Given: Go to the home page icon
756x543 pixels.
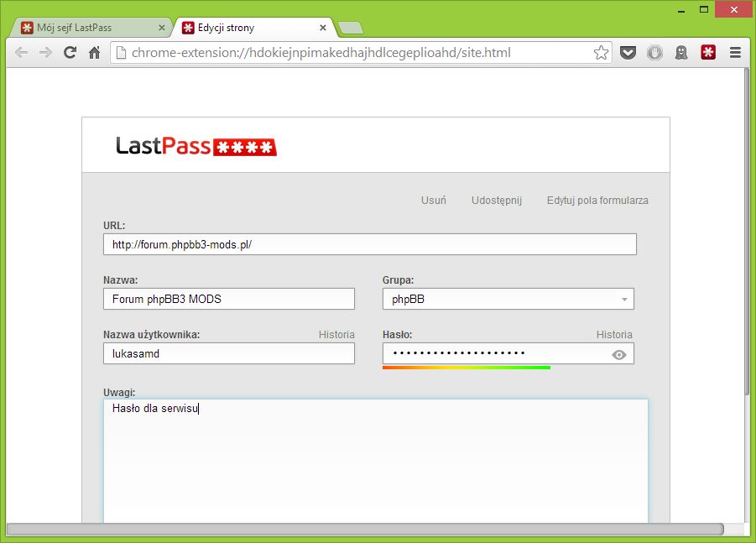Looking at the screenshot, I should [x=95, y=53].
